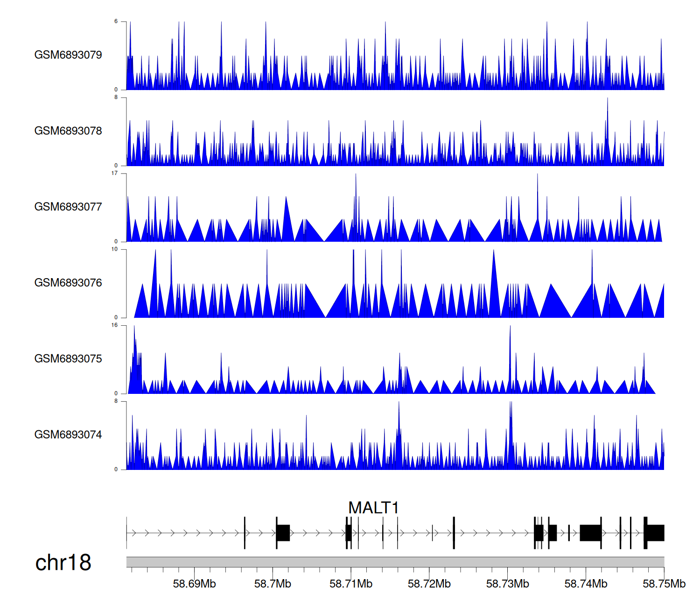Click the GSM6893079 track label

point(68,55)
